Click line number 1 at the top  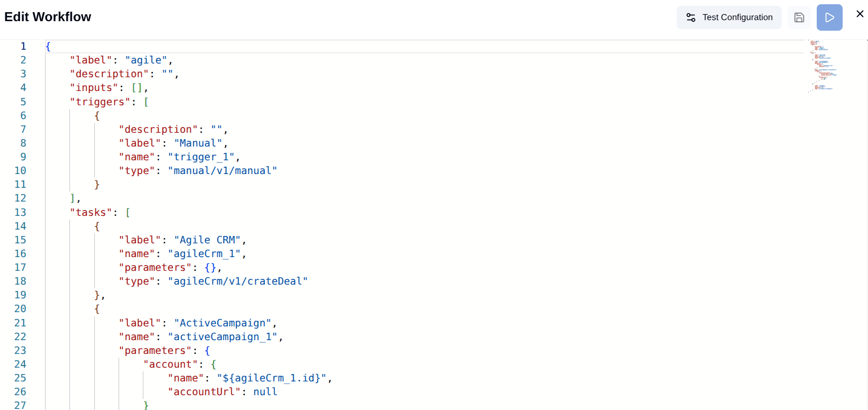pos(23,46)
